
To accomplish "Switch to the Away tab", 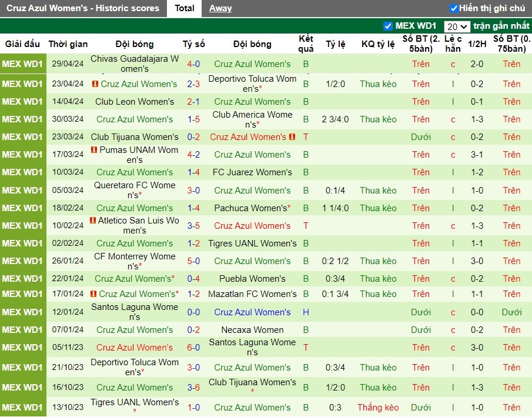I will click(220, 8).
